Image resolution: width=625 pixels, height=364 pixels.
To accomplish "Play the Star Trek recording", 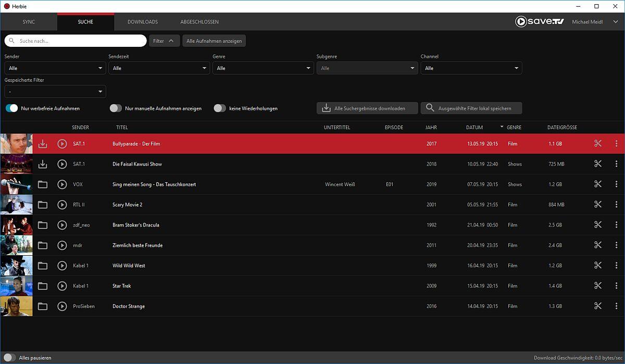I will (62, 286).
